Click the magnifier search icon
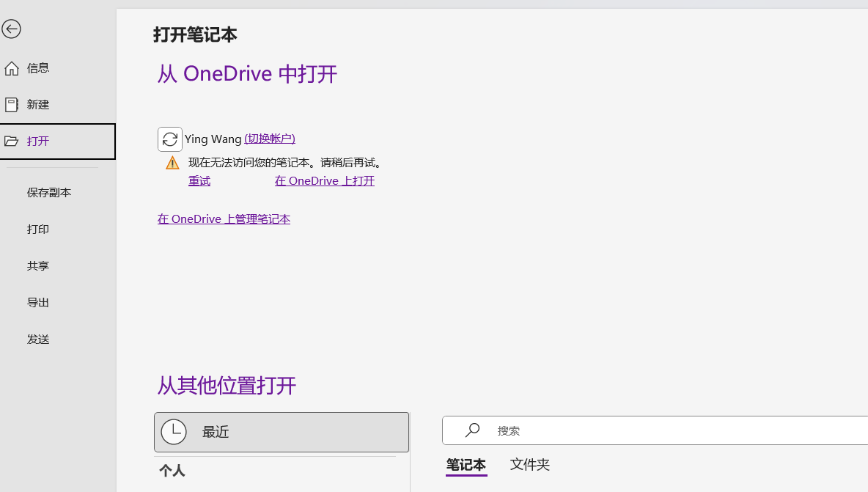 click(x=472, y=430)
